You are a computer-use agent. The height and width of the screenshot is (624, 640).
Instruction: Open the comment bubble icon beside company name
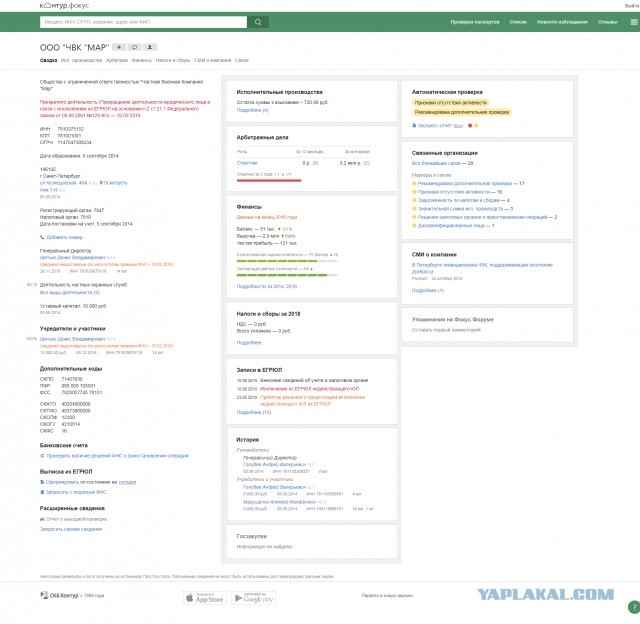pos(134,47)
